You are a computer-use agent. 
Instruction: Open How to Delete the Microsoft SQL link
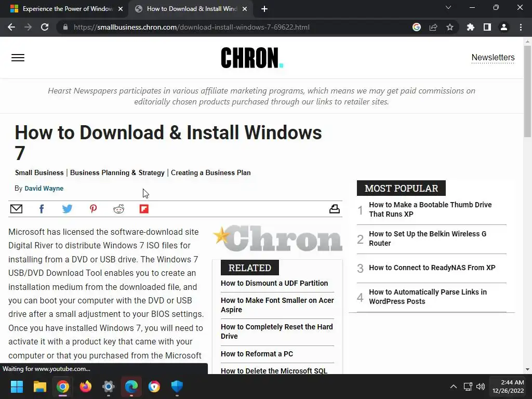point(274,370)
